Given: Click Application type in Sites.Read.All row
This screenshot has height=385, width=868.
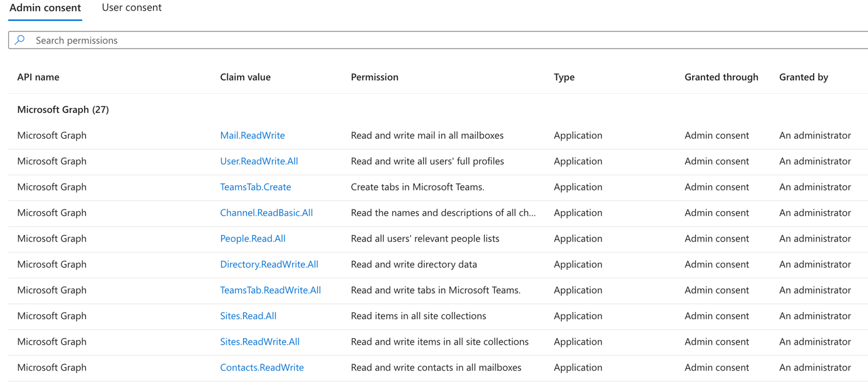Looking at the screenshot, I should point(578,316).
